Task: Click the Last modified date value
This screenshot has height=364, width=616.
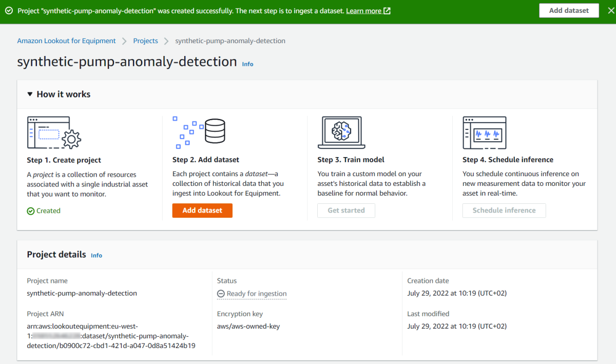Action: click(457, 326)
